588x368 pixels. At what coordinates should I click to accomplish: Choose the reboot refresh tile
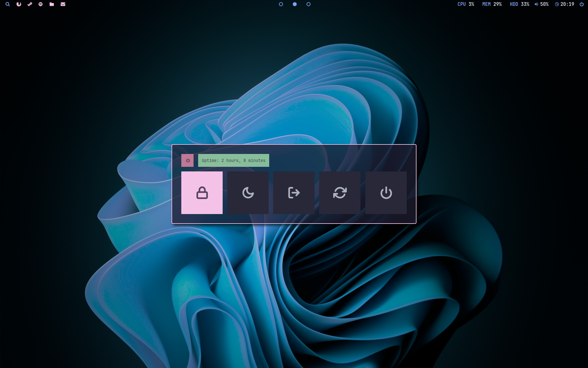coord(340,193)
